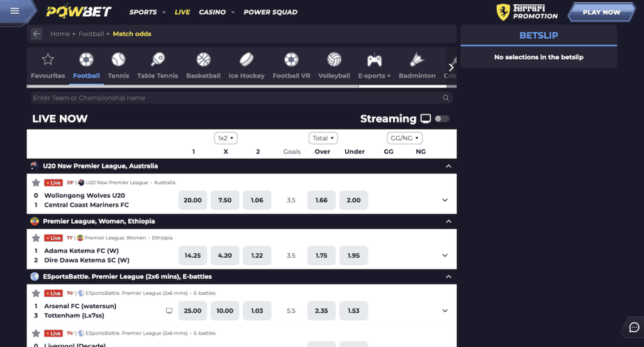Collapse Premier League Women Ethiopia section
Screen dimensions: 644x347
(448, 221)
